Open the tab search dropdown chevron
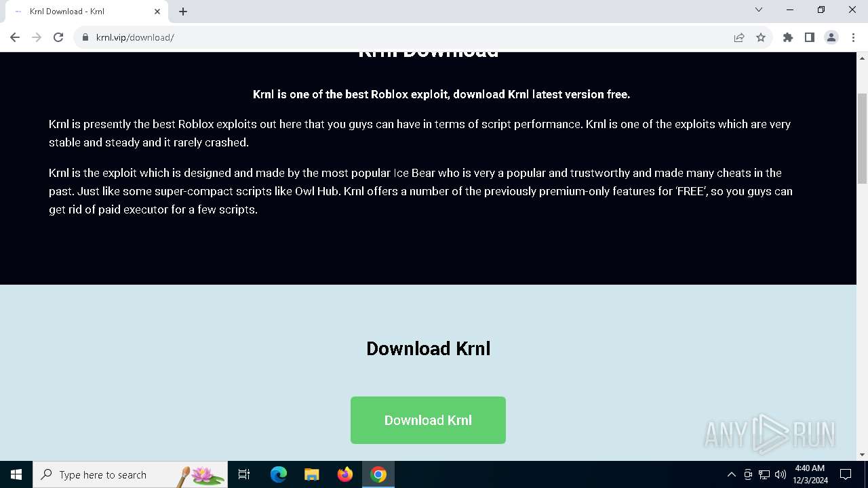Screen dimensions: 868x488 point(759,9)
